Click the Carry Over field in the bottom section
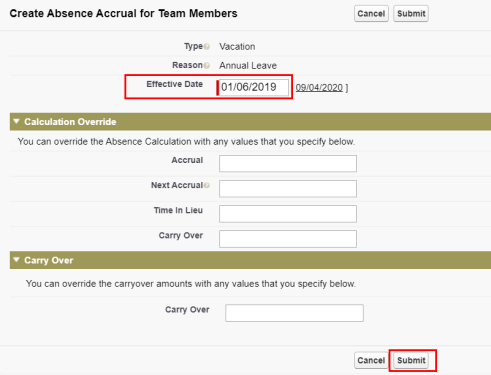 tap(294, 313)
